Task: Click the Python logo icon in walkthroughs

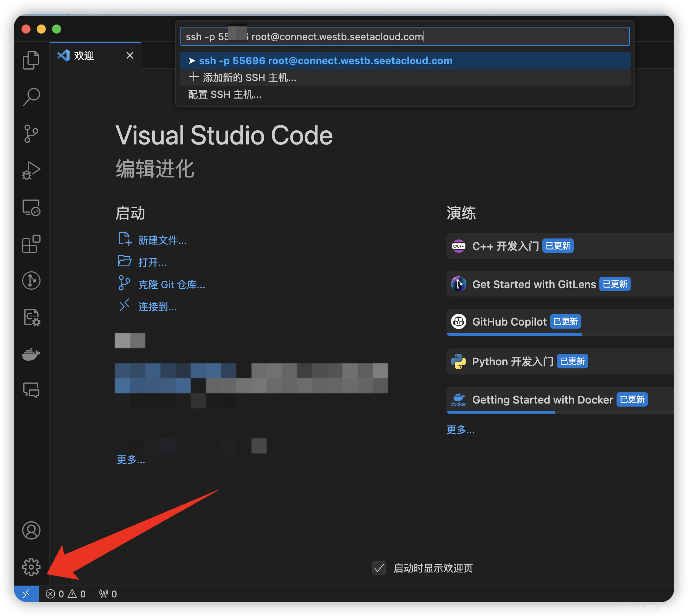Action: pos(459,361)
